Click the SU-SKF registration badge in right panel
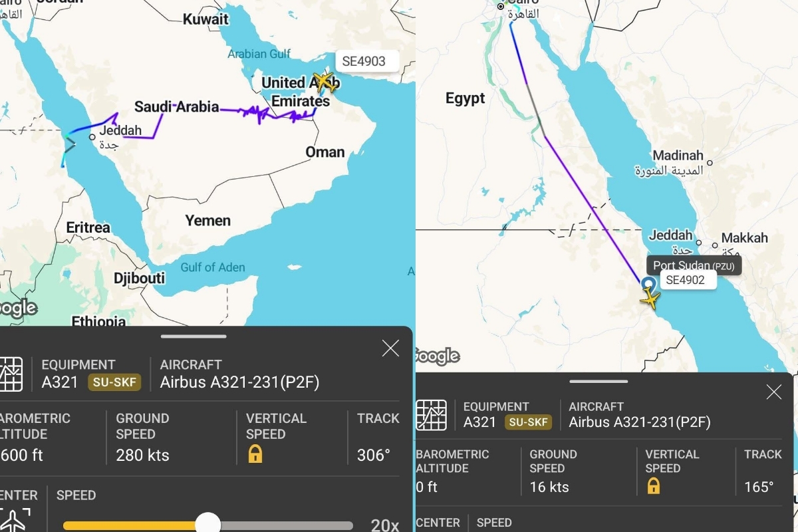Screen dimensions: 798x532 [529, 422]
